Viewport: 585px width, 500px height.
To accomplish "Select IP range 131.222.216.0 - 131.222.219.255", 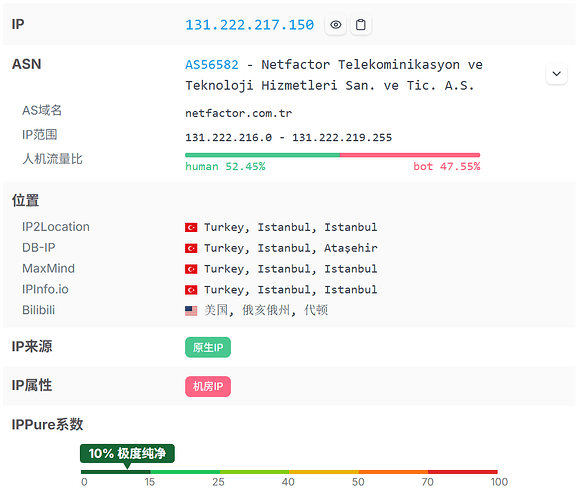I will click(x=288, y=137).
